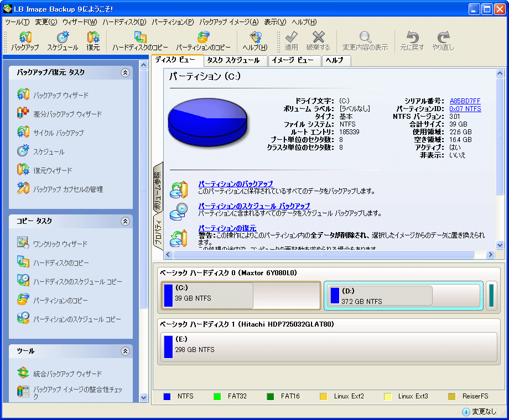Viewport: 509px width, 420px height.
Task: Open ハードディスクのスケジュール コピー
Action: click(x=70, y=281)
